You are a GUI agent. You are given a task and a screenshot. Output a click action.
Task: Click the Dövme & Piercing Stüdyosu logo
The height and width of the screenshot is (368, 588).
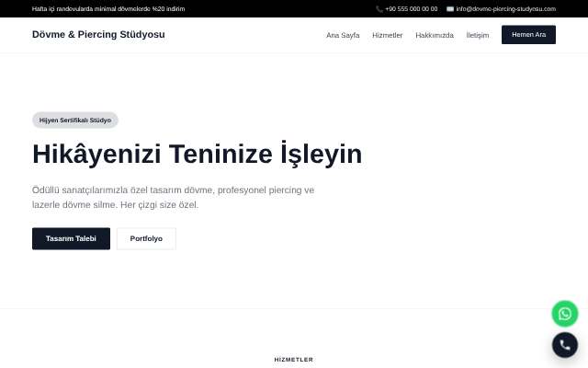[98, 35]
